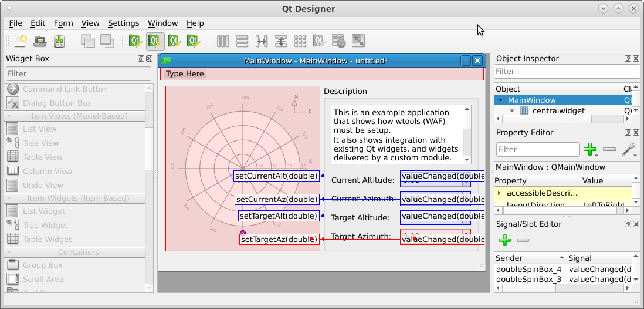Click the Open Form folder icon
Viewport: 644px width, 309px height.
40,41
